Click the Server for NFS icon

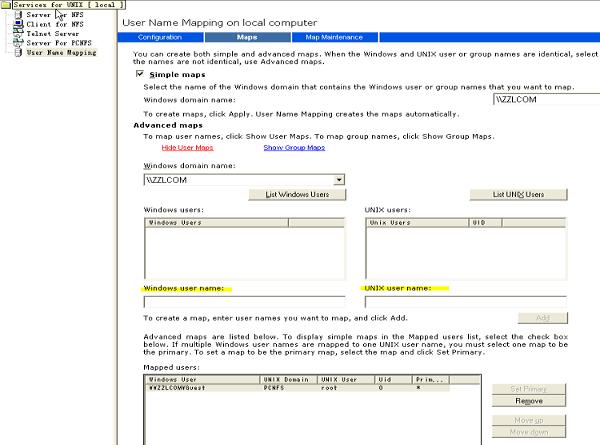(18, 15)
